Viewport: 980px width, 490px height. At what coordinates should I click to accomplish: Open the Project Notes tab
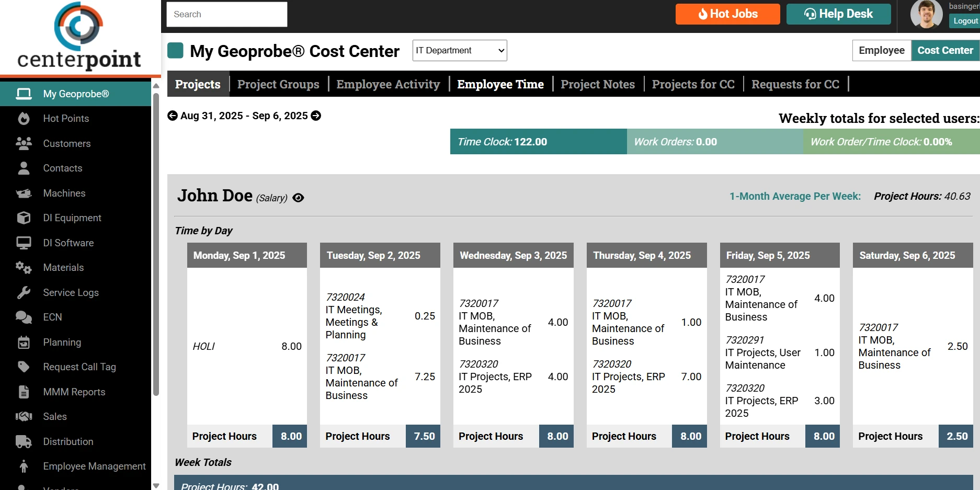tap(598, 84)
